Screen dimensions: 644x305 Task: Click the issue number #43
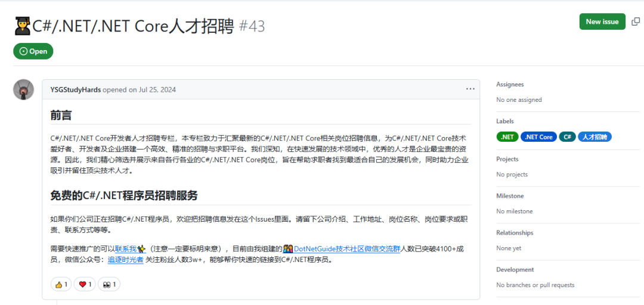(252, 27)
